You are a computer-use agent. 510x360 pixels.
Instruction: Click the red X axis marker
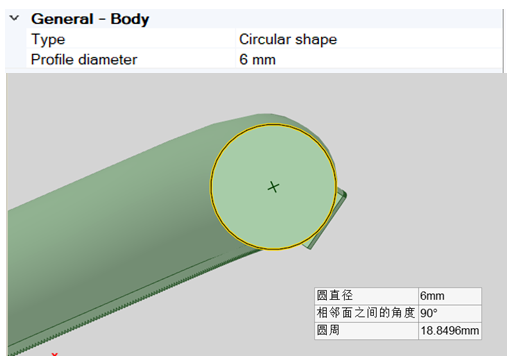pyautogui.click(x=55, y=354)
